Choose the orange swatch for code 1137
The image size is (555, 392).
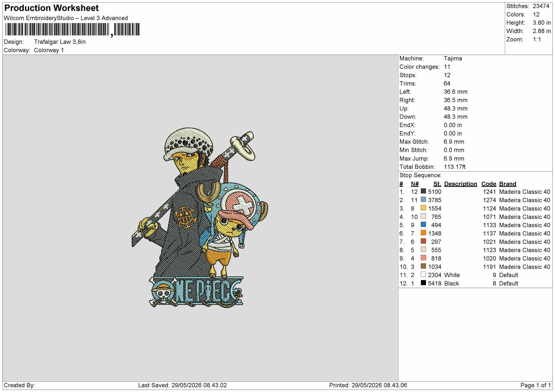(x=424, y=233)
